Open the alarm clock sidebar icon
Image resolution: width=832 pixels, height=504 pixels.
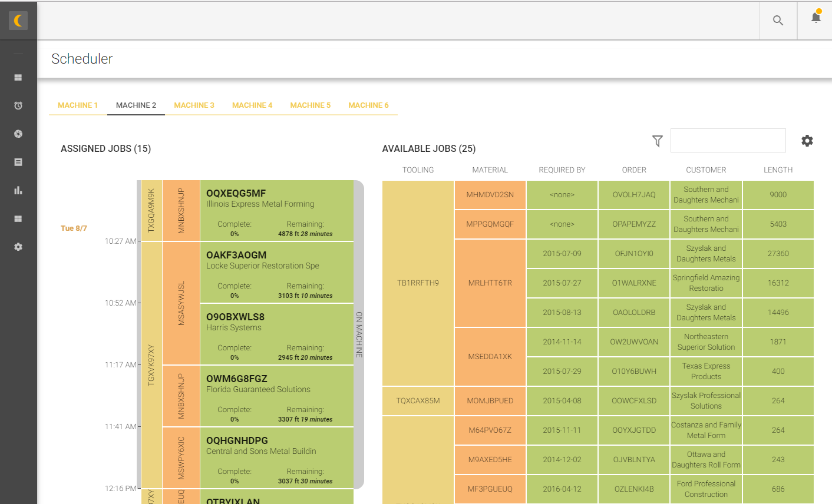(x=18, y=106)
